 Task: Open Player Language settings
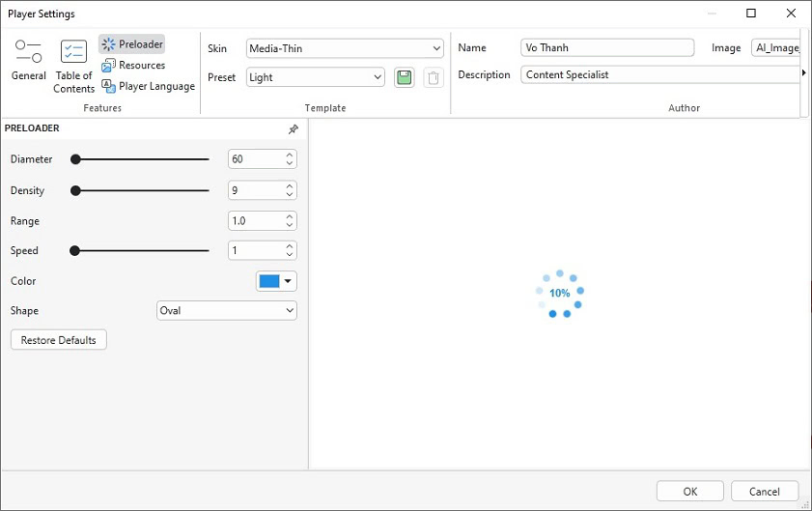pos(148,86)
